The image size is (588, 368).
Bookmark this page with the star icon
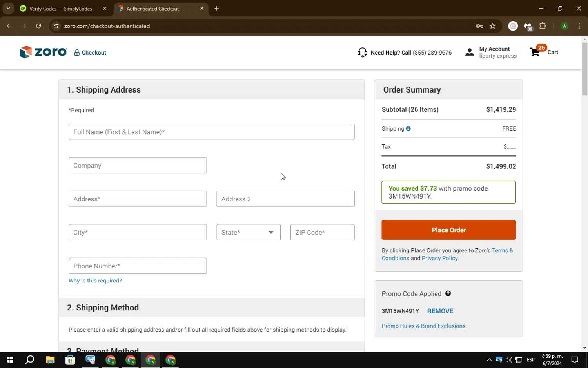point(493,26)
